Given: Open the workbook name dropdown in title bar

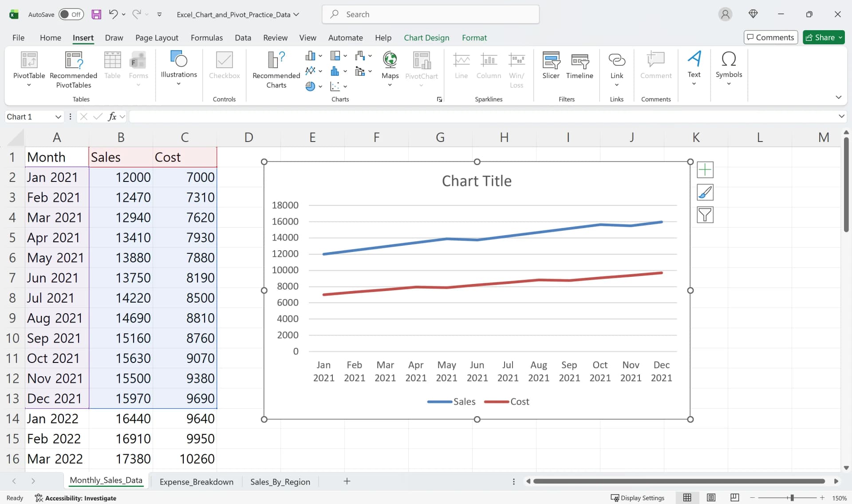Looking at the screenshot, I should coord(296,14).
